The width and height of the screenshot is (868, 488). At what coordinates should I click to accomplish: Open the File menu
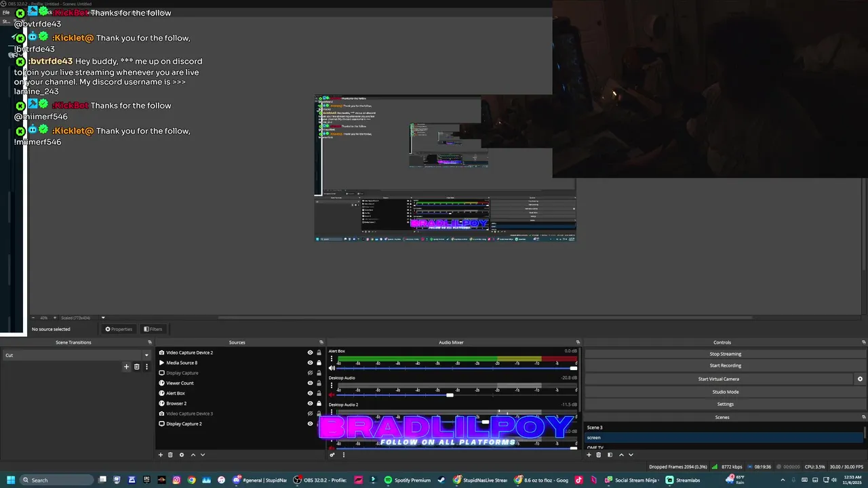click(5, 12)
